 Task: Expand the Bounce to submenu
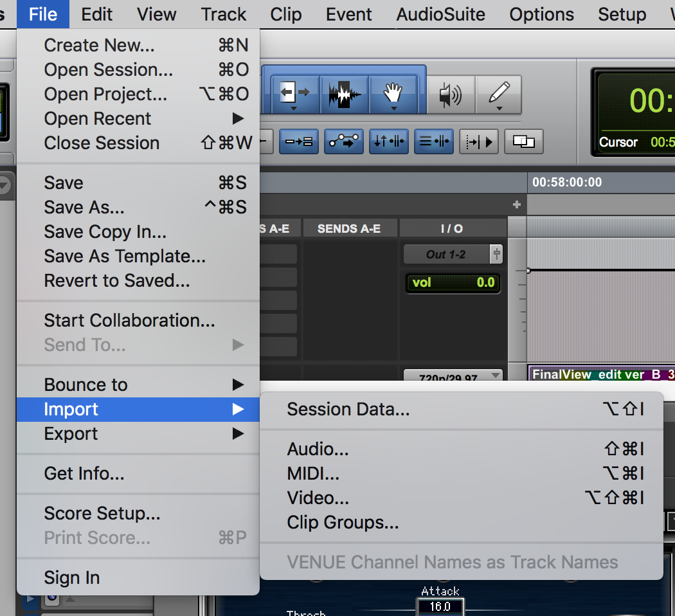[138, 385]
